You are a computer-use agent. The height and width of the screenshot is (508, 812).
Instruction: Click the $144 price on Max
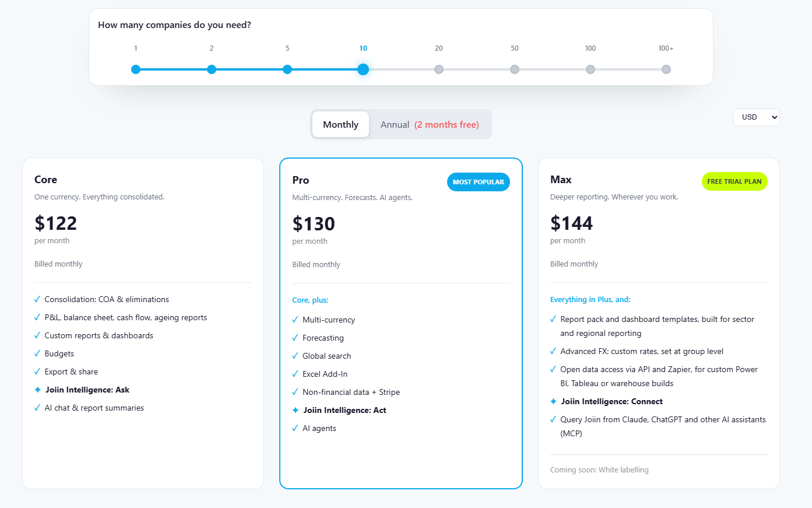[x=572, y=223]
